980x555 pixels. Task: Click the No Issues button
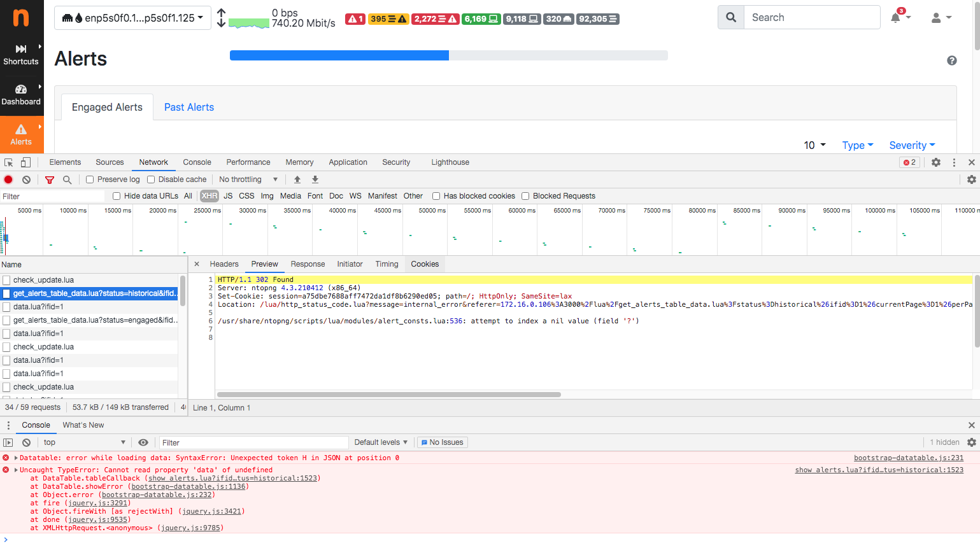click(442, 442)
